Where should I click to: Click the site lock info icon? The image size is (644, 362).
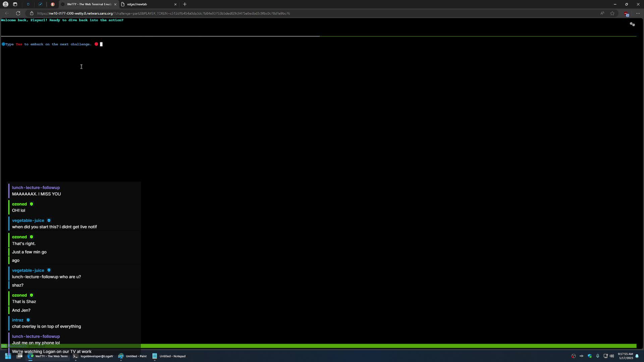coord(32,13)
